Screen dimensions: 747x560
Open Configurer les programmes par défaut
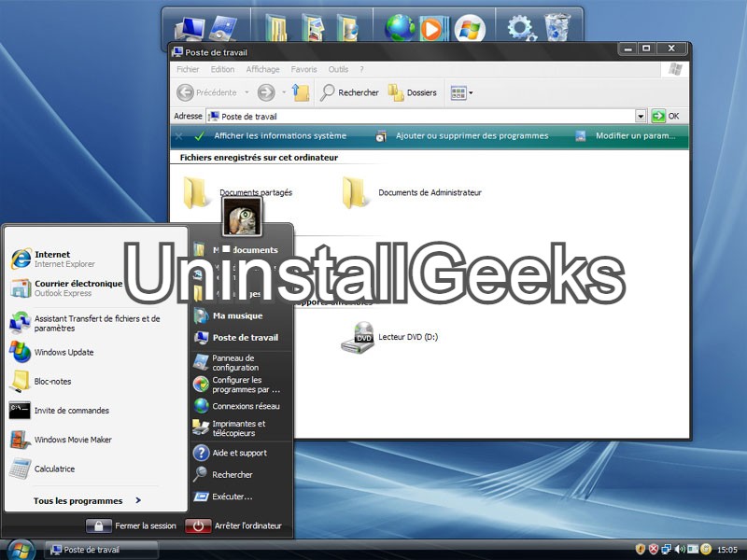tap(237, 385)
